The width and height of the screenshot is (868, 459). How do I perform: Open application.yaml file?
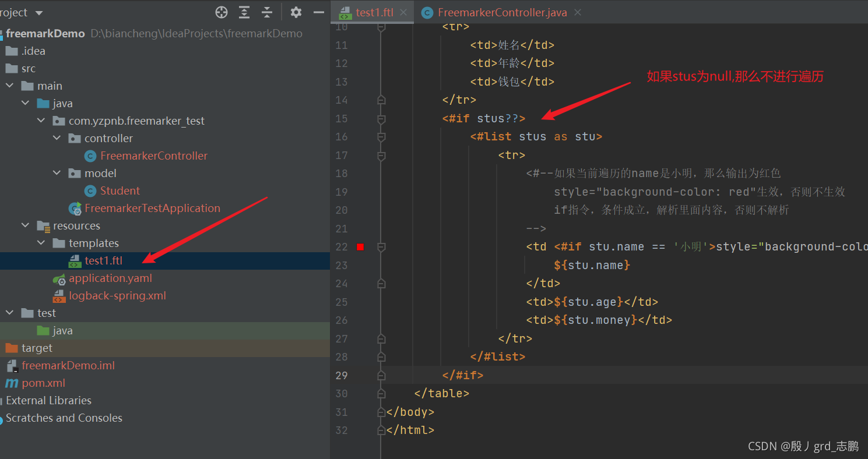[111, 278]
